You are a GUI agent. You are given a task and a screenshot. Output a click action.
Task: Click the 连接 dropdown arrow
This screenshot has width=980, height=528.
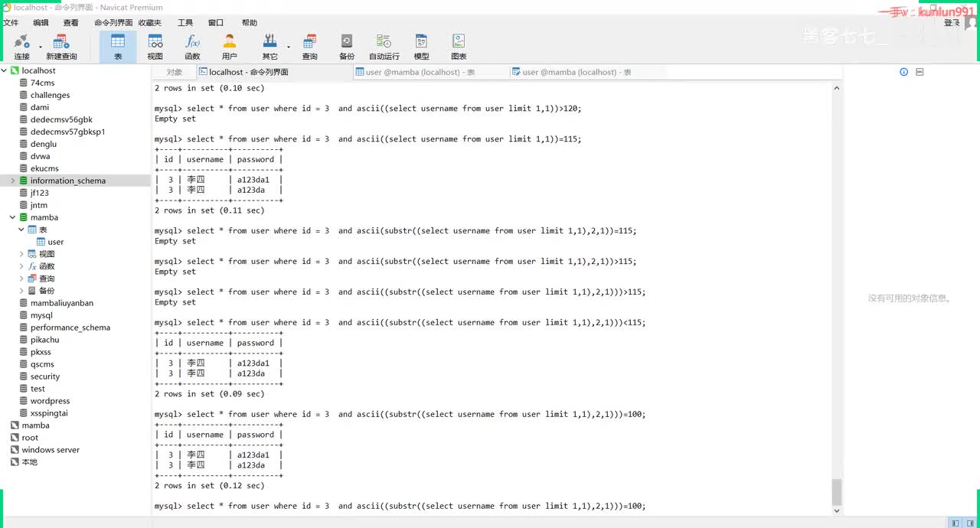(40, 47)
